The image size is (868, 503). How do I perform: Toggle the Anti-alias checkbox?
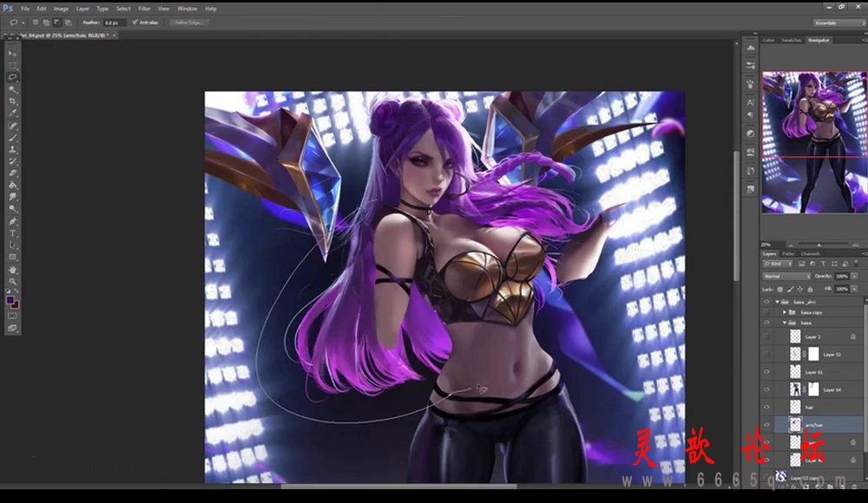(135, 23)
